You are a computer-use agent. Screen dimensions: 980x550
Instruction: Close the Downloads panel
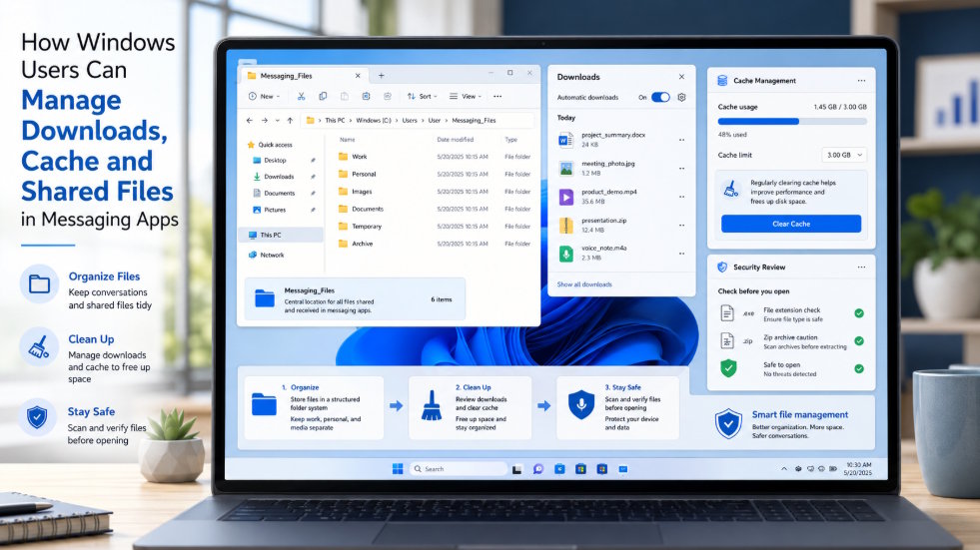[x=681, y=77]
